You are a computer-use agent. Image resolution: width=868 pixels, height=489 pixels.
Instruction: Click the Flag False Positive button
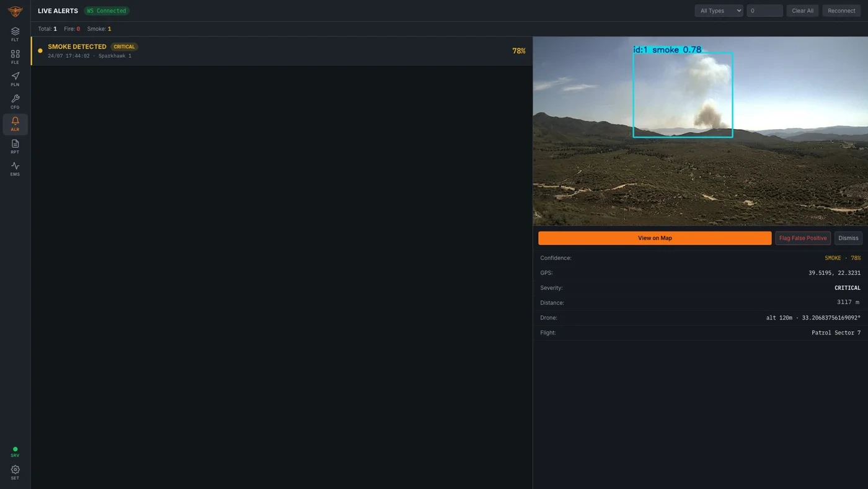[803, 238]
